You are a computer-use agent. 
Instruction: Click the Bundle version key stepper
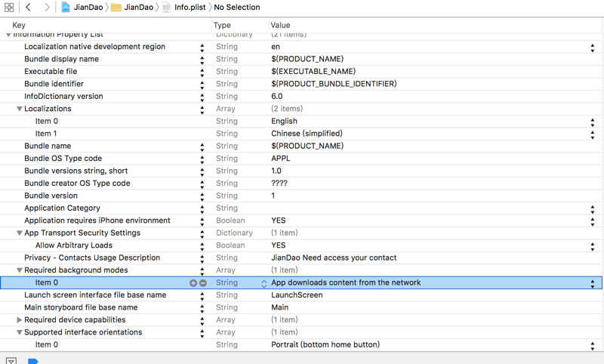click(x=202, y=196)
